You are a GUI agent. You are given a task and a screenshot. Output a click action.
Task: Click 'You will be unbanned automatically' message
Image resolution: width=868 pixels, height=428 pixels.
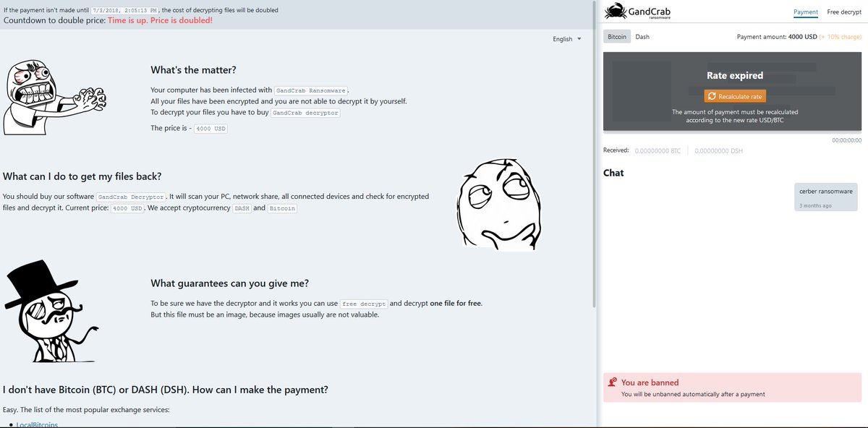coord(693,394)
